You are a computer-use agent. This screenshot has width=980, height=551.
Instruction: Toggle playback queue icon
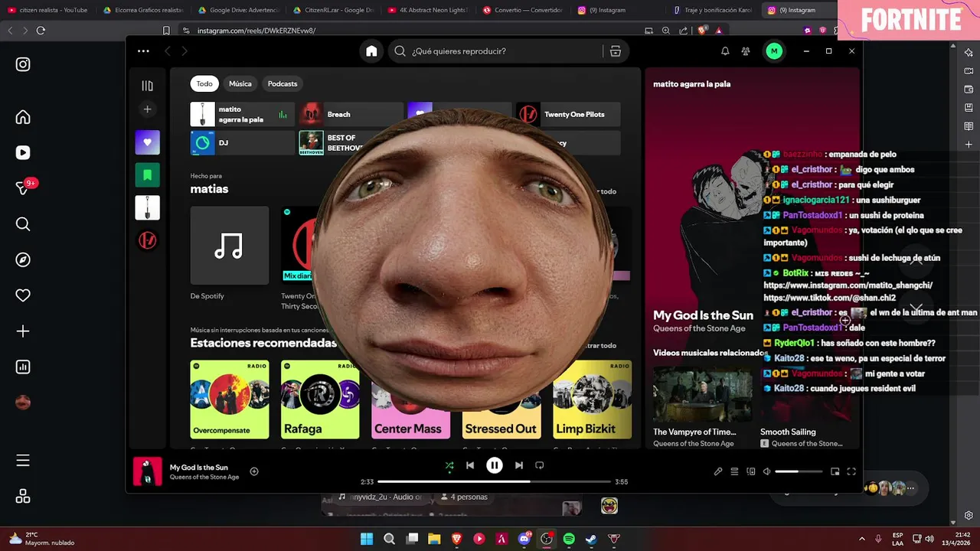point(734,472)
